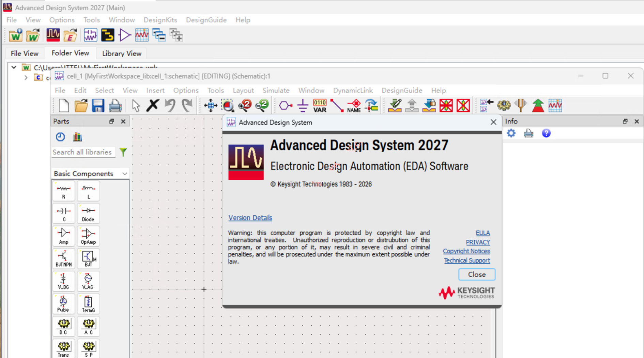This screenshot has height=358, width=644.
Task: Click Insert VAR equation icon
Action: (320, 105)
